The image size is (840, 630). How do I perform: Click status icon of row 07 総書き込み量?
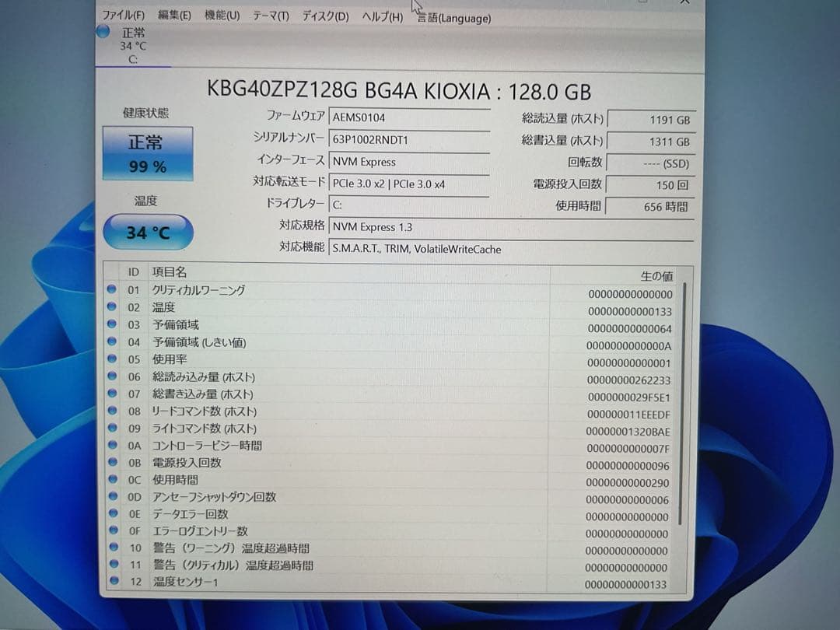click(x=112, y=393)
